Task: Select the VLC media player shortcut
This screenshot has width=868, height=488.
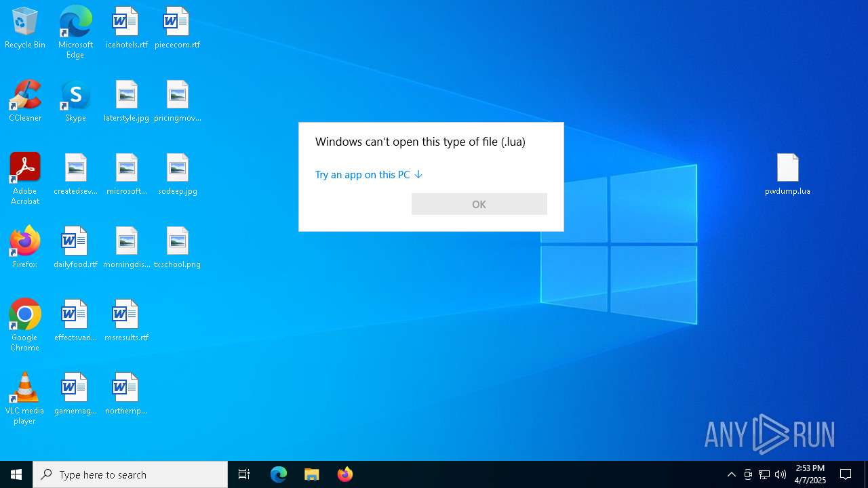Action: pyautogui.click(x=25, y=399)
